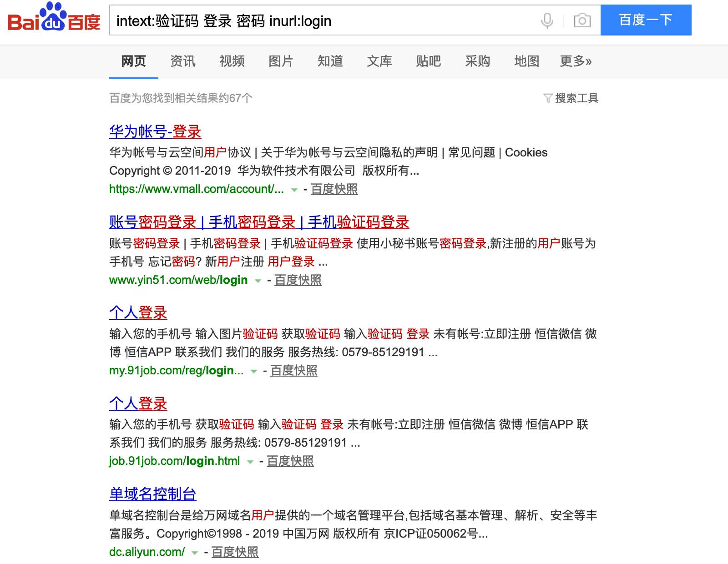Image resolution: width=728 pixels, height=564 pixels.
Task: Expand the 更多» menu
Action: click(x=576, y=61)
